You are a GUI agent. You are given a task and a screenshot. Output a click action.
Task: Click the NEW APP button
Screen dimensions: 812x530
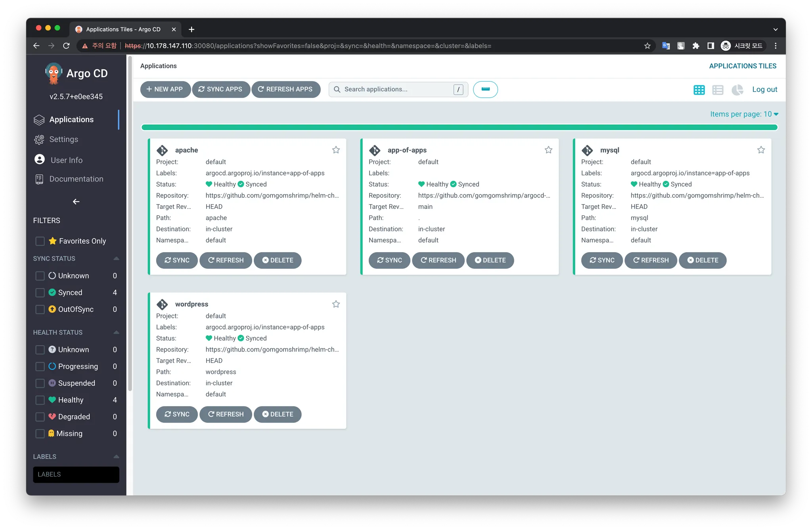pyautogui.click(x=165, y=90)
